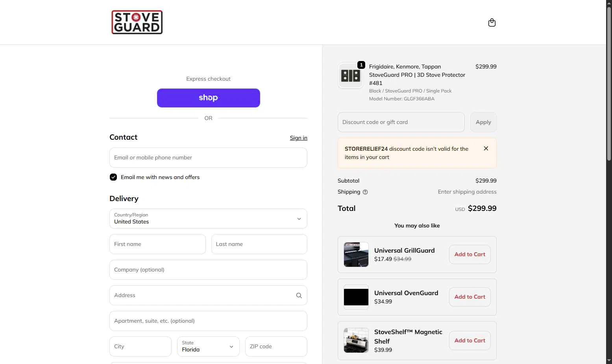The width and height of the screenshot is (612, 364).
Task: Click the Universal OvenGuard product name
Action: (x=406, y=293)
